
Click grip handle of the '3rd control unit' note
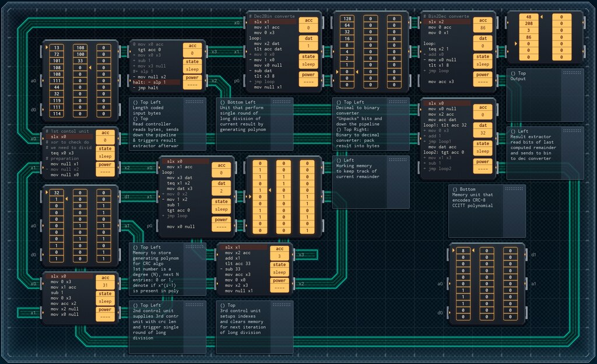(x=282, y=305)
